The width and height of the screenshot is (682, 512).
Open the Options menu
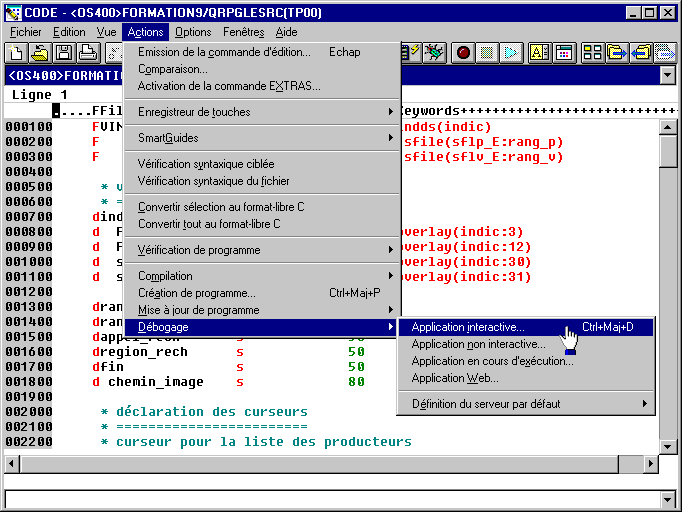tap(193, 32)
